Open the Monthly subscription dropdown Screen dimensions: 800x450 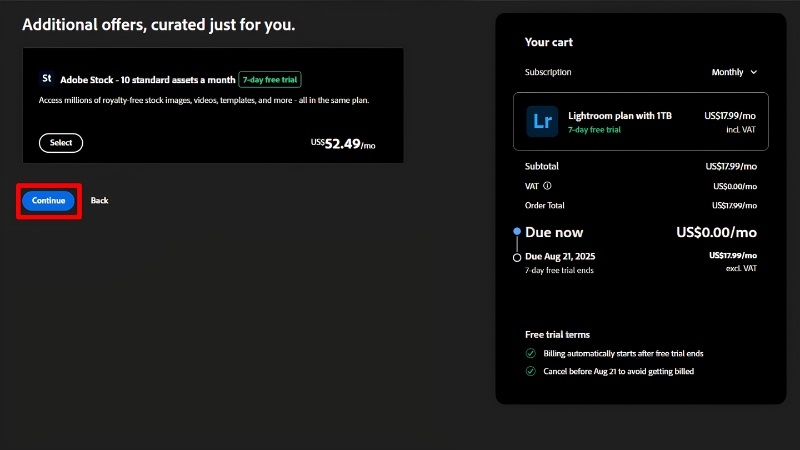(734, 72)
